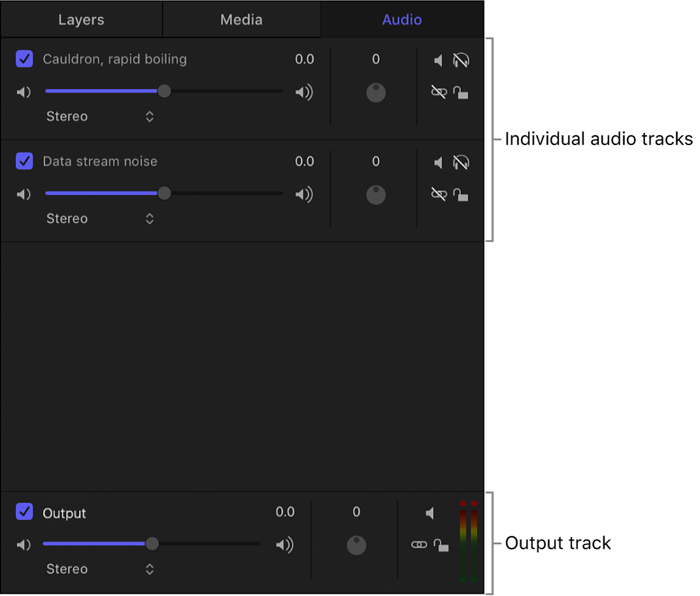Solo the Cauldron, rapid boiling track
This screenshot has width=700, height=596.
[x=461, y=60]
